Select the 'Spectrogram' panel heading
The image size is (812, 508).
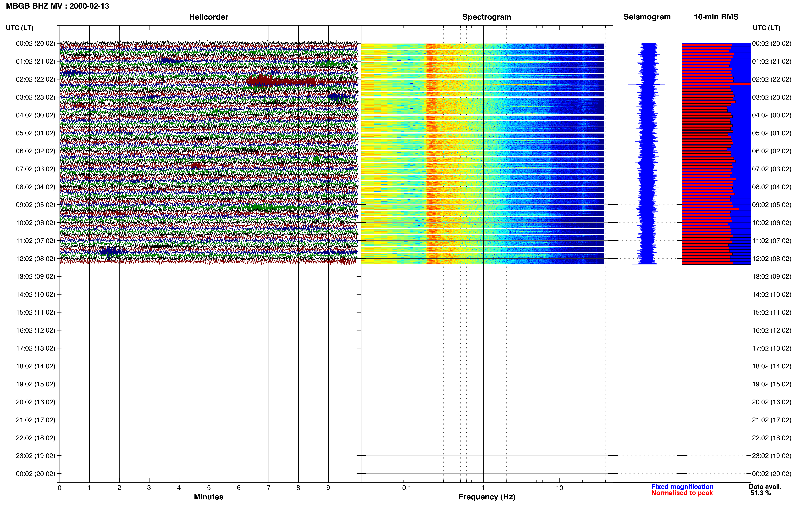click(487, 17)
